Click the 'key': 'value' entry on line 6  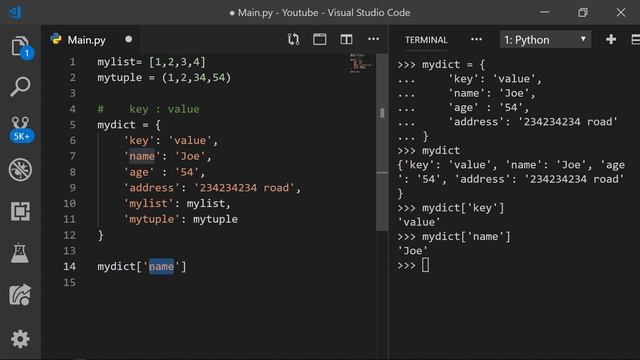[171, 141]
